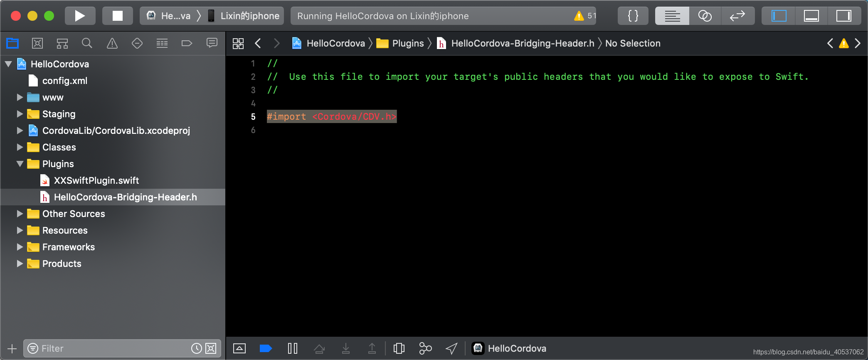This screenshot has width=868, height=360.
Task: Click Plugins in the jump bar
Action: pos(400,43)
